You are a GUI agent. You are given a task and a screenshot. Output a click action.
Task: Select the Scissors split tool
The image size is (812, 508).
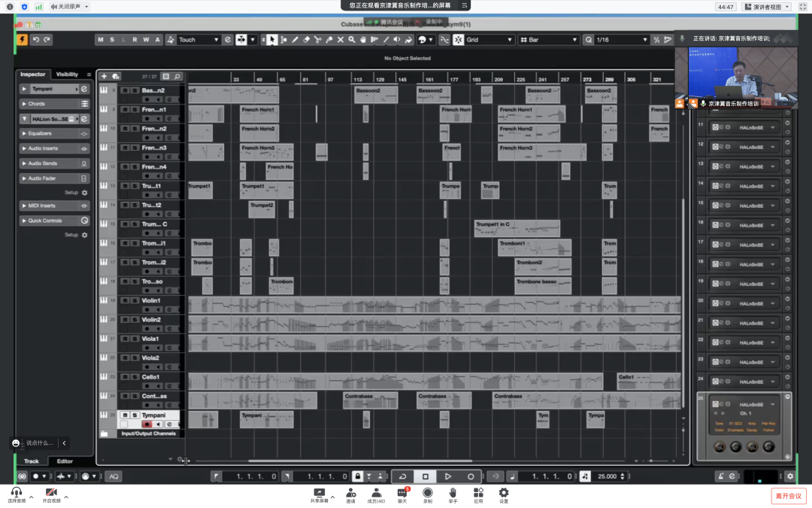click(x=318, y=40)
